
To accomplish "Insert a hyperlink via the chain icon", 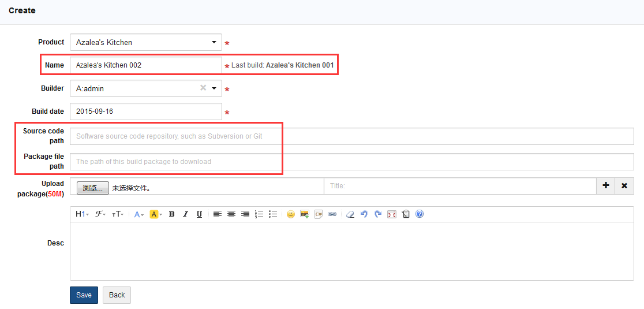I will pyautogui.click(x=332, y=214).
